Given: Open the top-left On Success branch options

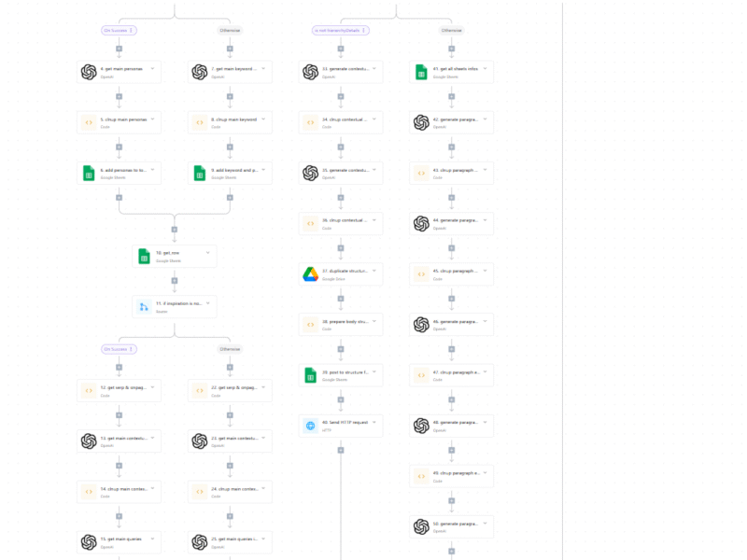Looking at the screenshot, I should (x=132, y=30).
